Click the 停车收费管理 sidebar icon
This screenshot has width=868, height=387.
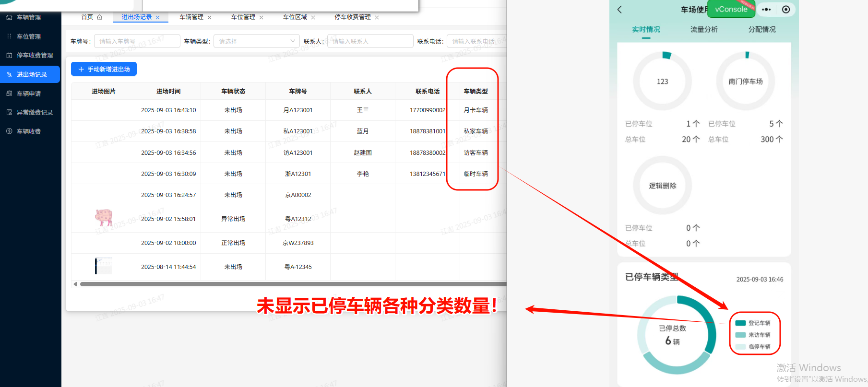tap(9, 56)
